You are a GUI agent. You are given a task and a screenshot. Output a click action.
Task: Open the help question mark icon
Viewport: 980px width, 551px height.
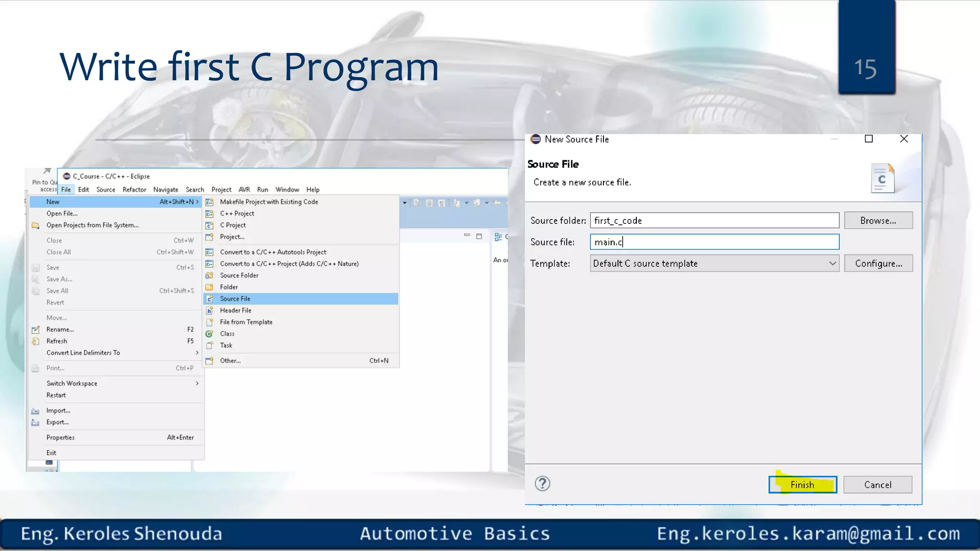coord(542,484)
